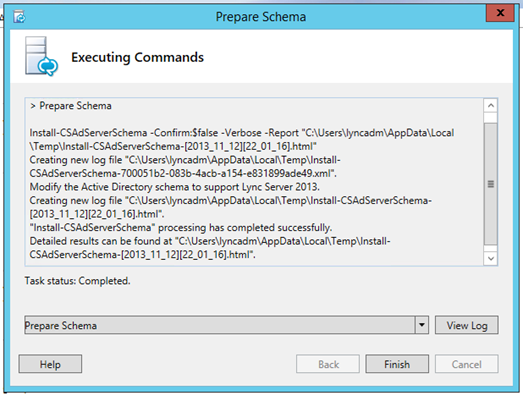The height and width of the screenshot is (396, 523).
Task: Click the Task status: Completed text
Action: [x=77, y=281]
